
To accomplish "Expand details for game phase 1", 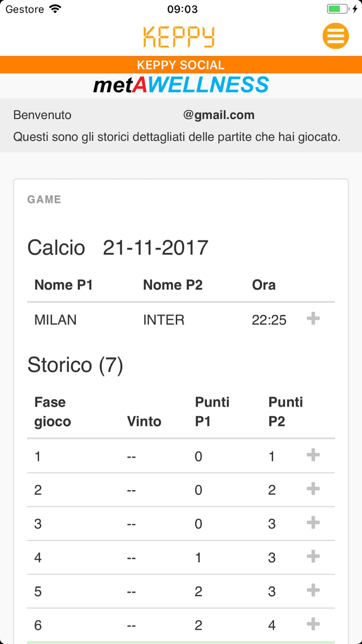I will [313, 455].
